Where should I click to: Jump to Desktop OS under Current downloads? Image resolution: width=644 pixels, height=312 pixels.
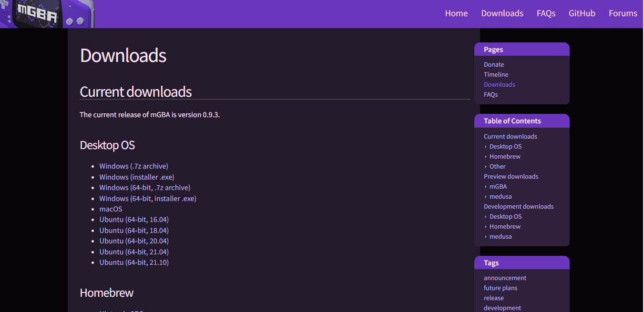(505, 147)
